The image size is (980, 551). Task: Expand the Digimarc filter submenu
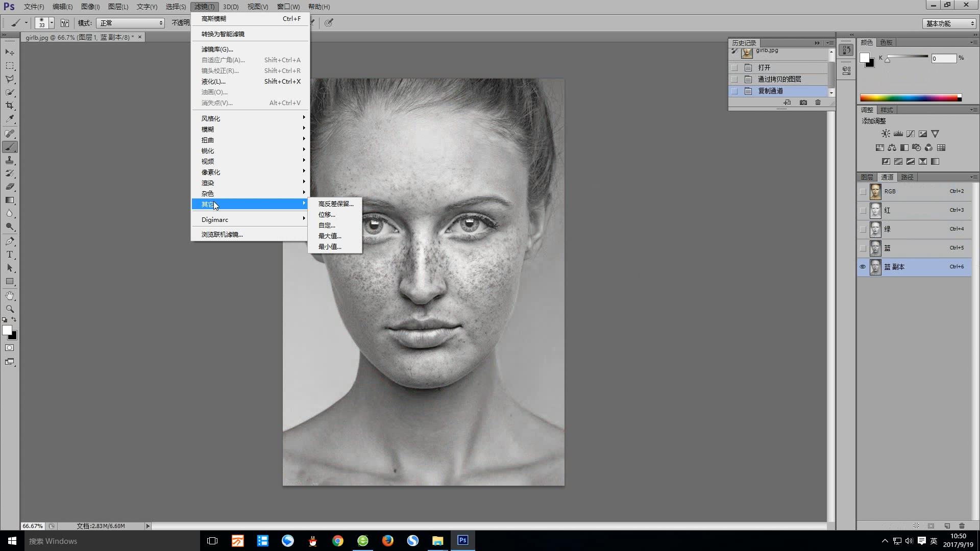(x=250, y=219)
